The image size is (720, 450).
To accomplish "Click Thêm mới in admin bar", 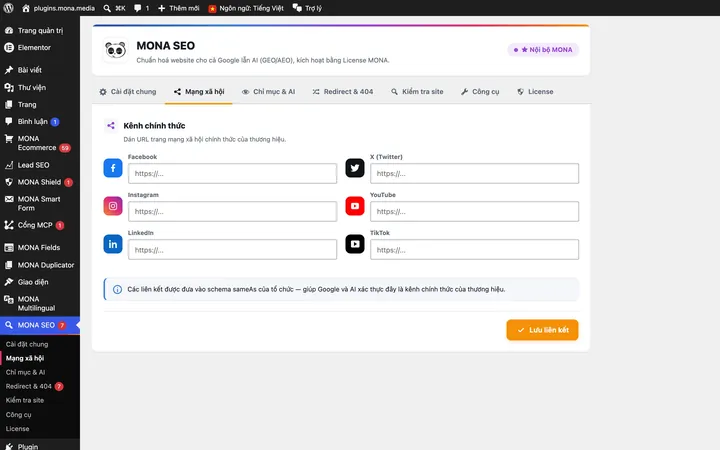I will coord(179,8).
